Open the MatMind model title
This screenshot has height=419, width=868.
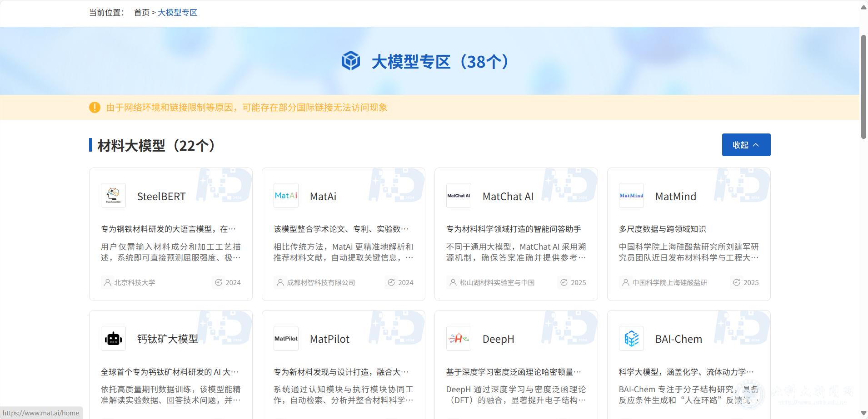coord(676,197)
